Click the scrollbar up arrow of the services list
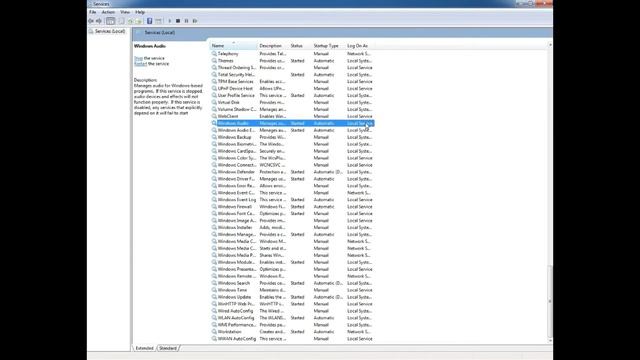Image resolution: width=640 pixels, height=360 pixels. pos(550,45)
